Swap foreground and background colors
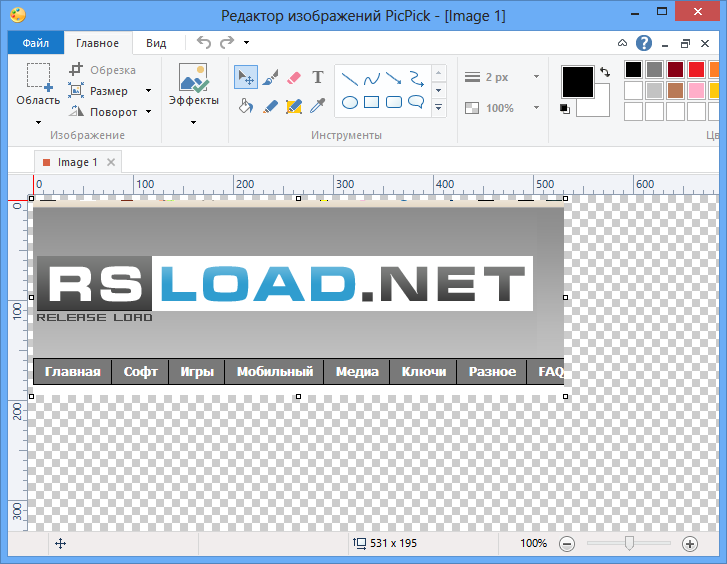The height and width of the screenshot is (564, 727). click(605, 72)
